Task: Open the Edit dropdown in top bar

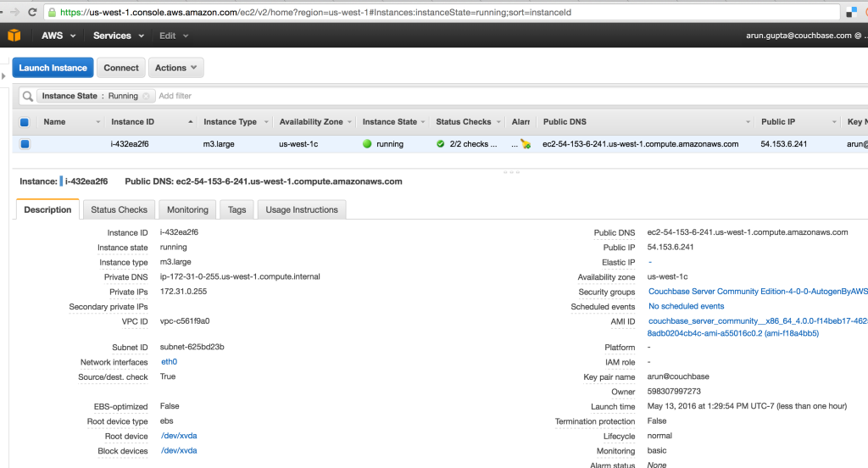Action: [x=174, y=36]
